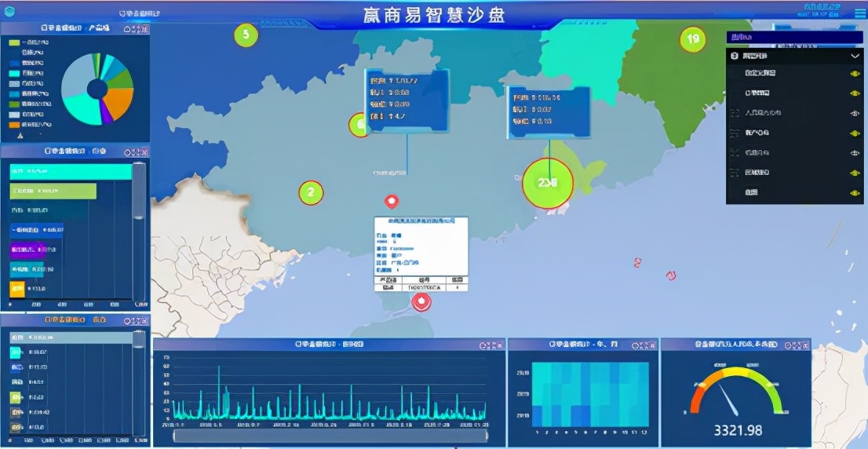Select the green cluster marker labeled 2
This screenshot has height=449, width=868.
point(311,192)
